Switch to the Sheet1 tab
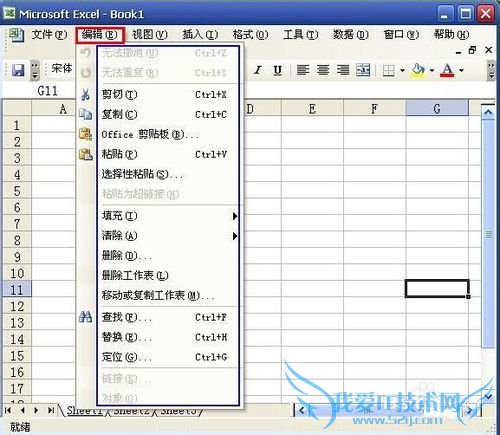 [85, 410]
